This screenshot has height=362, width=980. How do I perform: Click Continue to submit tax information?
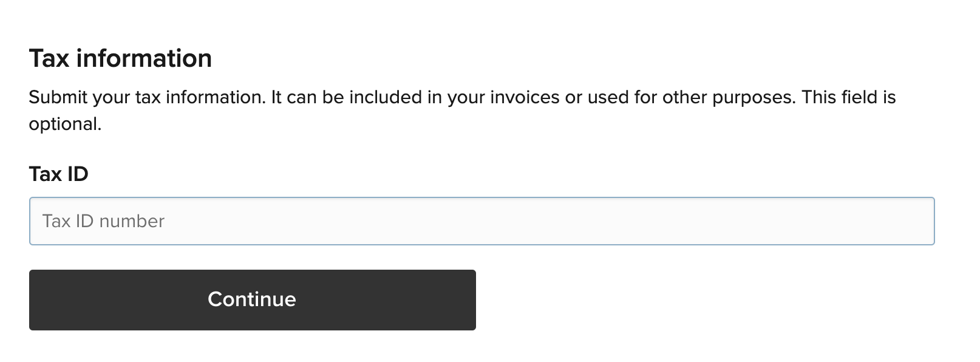[252, 299]
